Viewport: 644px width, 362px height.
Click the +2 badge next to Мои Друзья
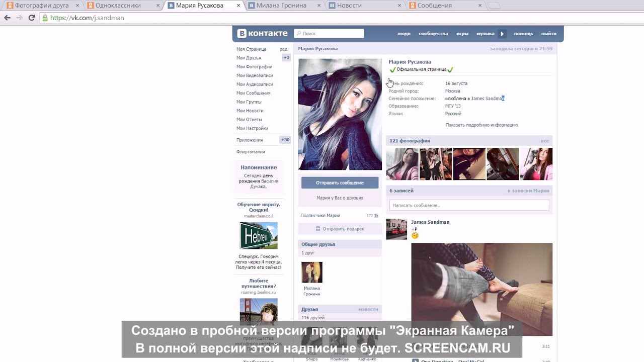pos(286,58)
